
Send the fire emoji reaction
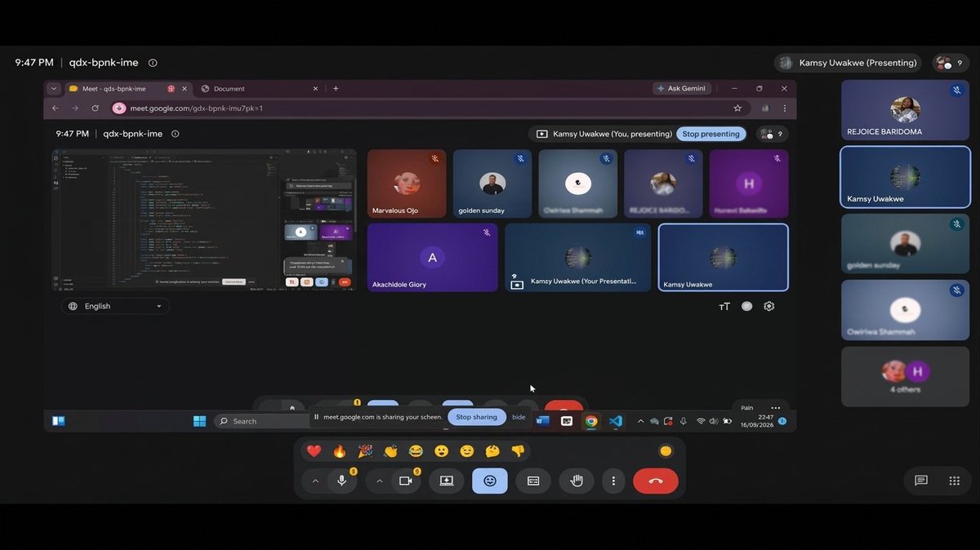tap(340, 451)
